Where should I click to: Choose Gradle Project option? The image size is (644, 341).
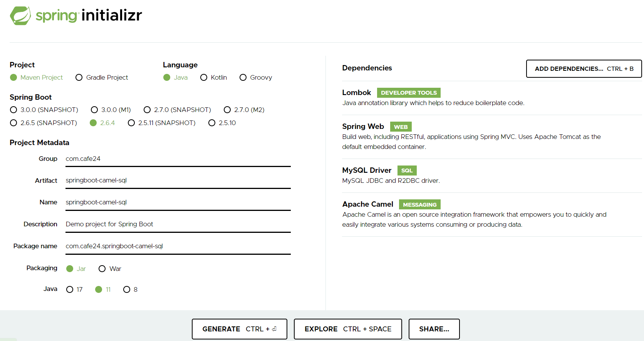click(102, 77)
